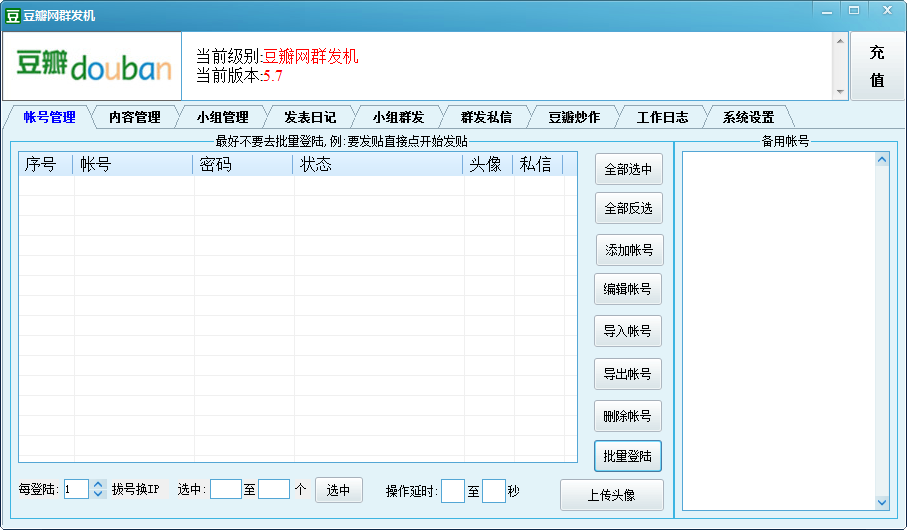
Task: Click the 充值 recharge button
Action: pos(877,66)
